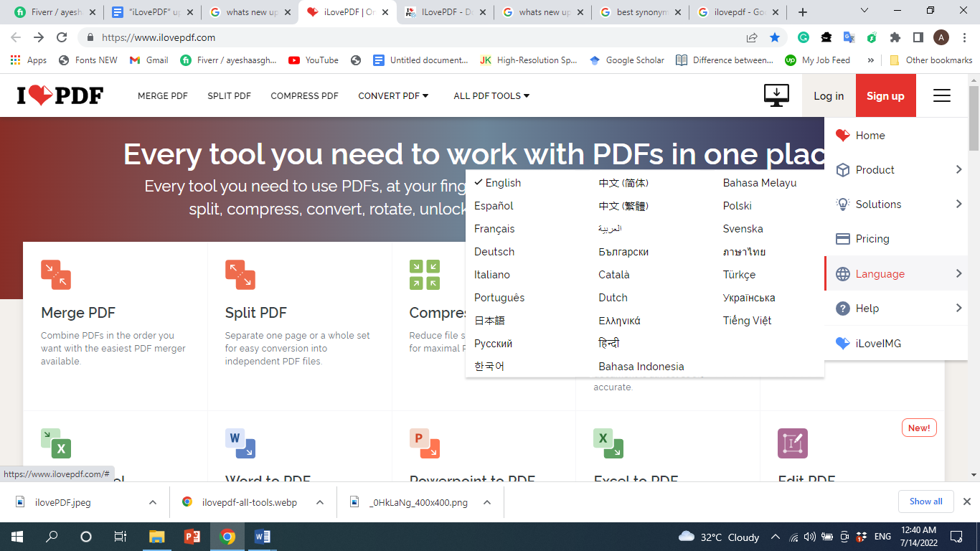Select Deutsch language
980x551 pixels.
click(x=494, y=252)
